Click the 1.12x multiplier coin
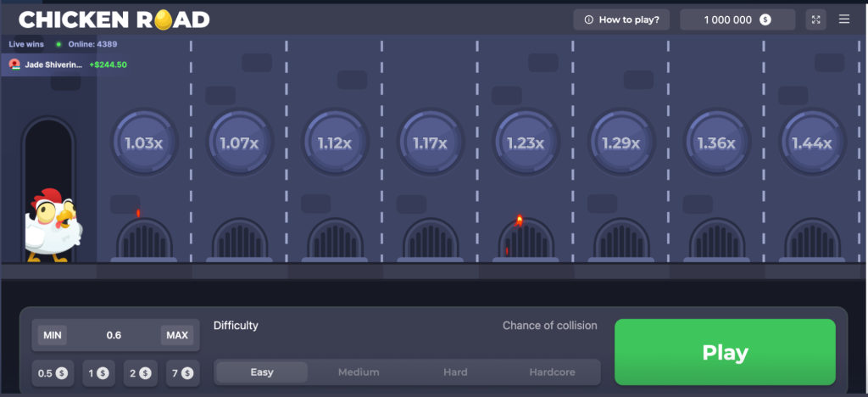The width and height of the screenshot is (868, 397). (335, 143)
